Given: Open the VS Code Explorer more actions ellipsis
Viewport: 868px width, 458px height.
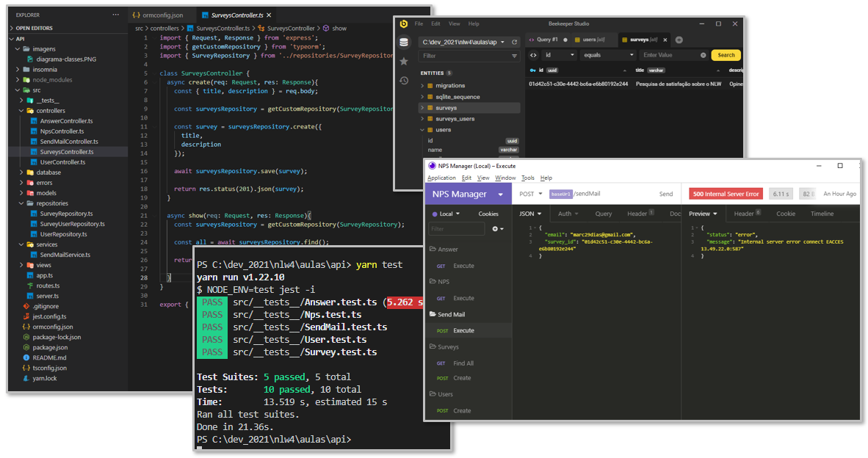Looking at the screenshot, I should point(115,15).
